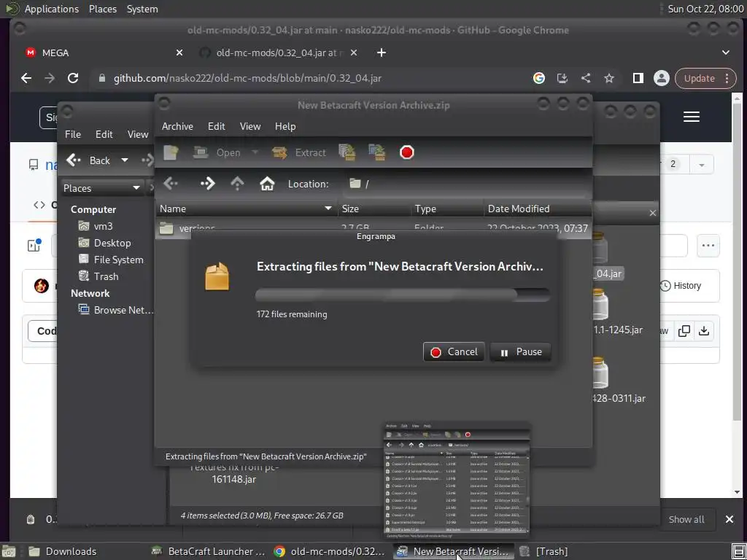The image size is (747, 560).
Task: Sort by Type column header
Action: coord(447,209)
